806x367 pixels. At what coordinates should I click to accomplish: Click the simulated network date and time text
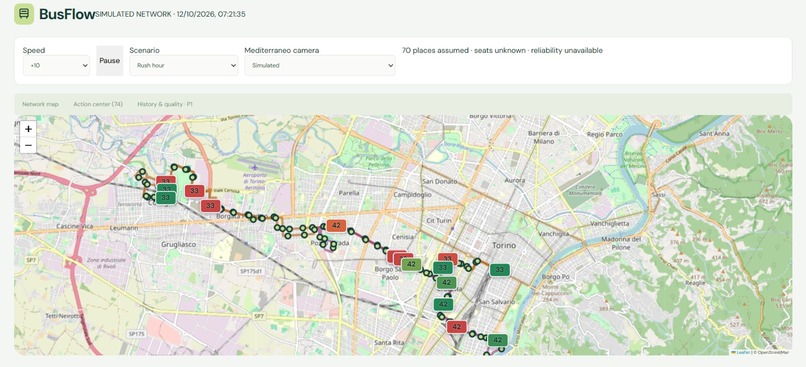211,14
